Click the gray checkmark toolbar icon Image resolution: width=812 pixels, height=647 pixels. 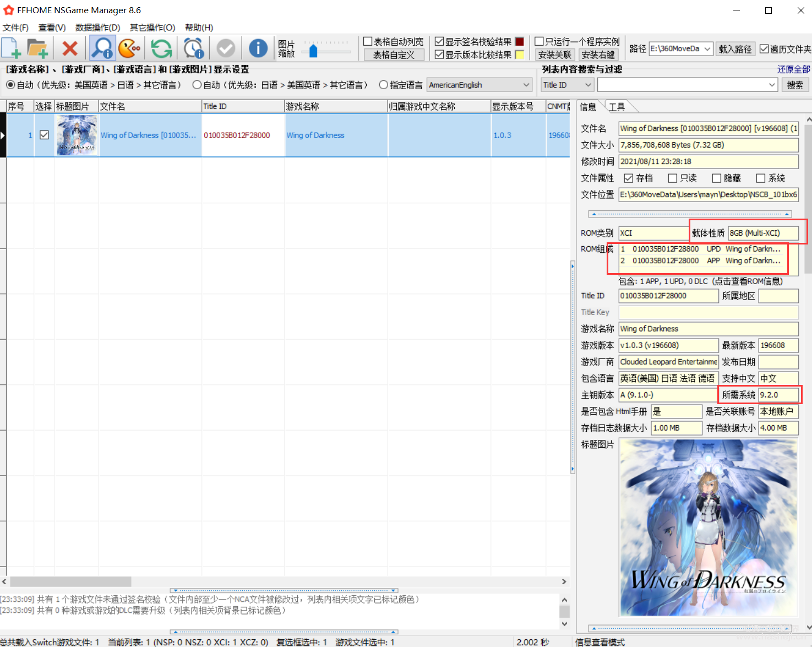[x=226, y=48]
